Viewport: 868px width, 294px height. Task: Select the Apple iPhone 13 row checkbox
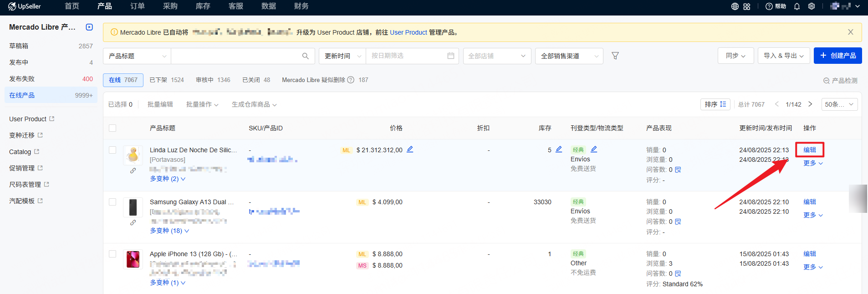112,254
